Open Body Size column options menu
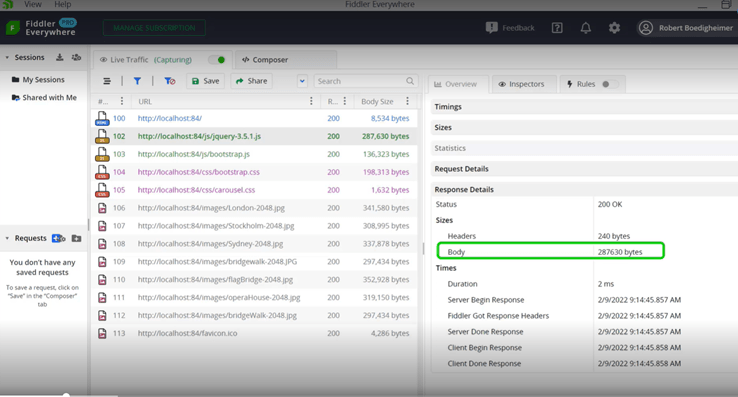The height and width of the screenshot is (397, 738). point(407,101)
